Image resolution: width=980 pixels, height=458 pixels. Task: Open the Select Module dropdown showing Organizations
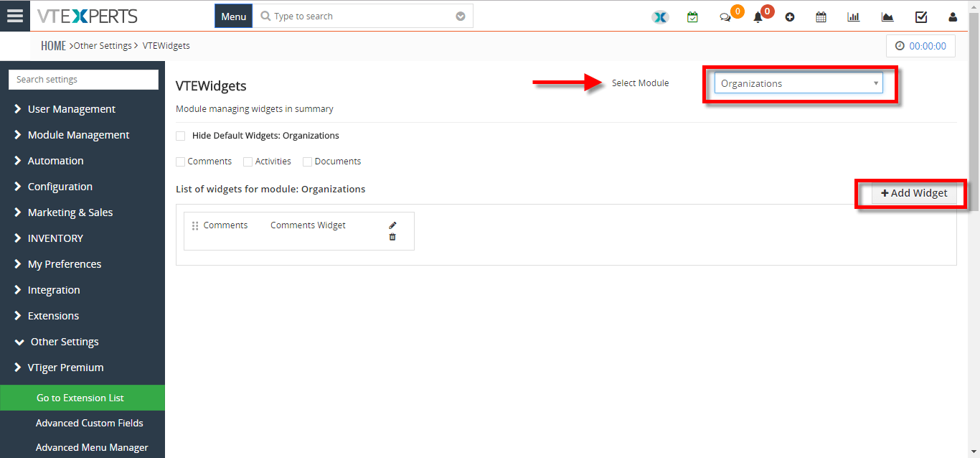[798, 83]
